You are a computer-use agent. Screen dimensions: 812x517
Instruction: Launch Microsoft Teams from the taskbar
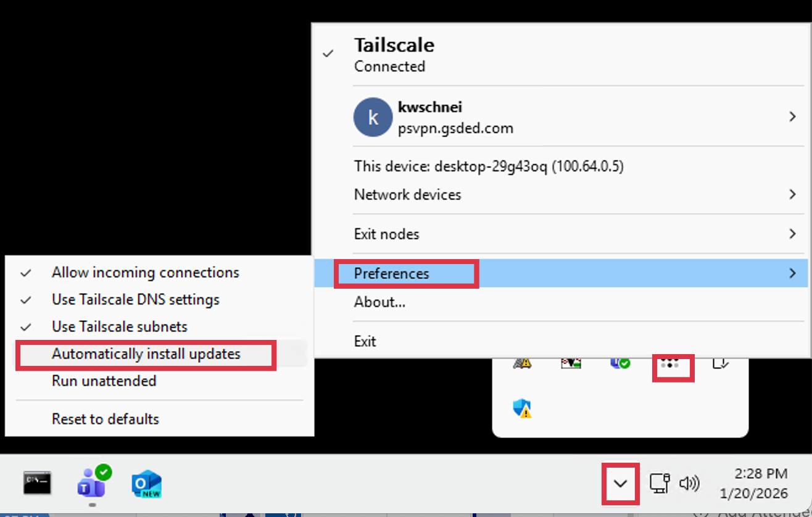tap(91, 485)
